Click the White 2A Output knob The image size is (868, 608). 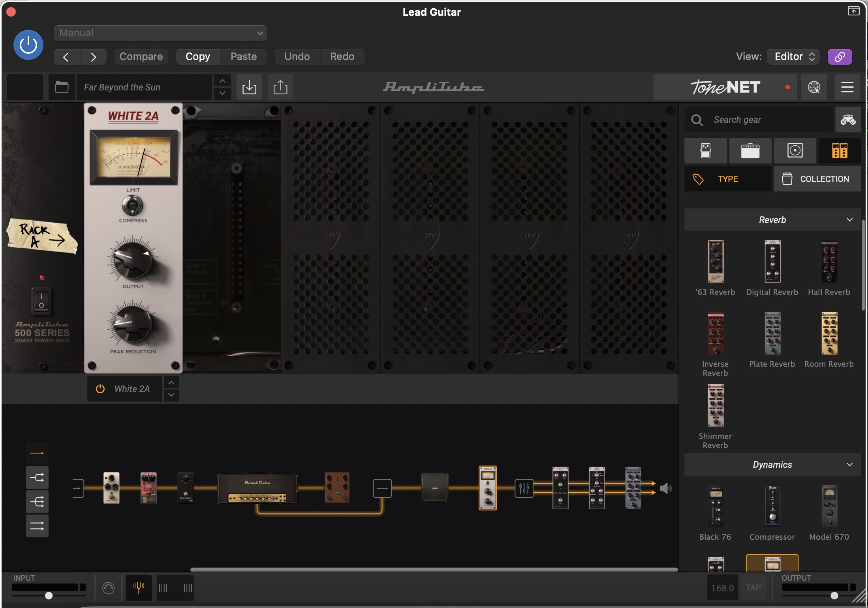[x=132, y=260]
